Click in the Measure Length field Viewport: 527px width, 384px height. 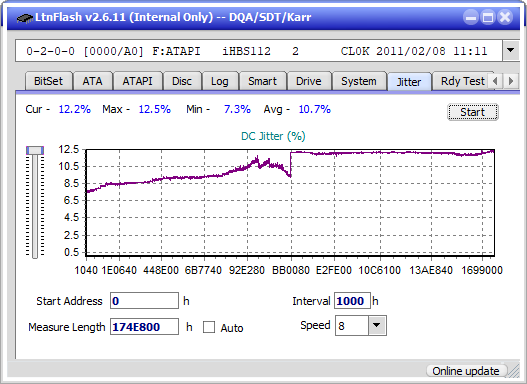pyautogui.click(x=145, y=327)
